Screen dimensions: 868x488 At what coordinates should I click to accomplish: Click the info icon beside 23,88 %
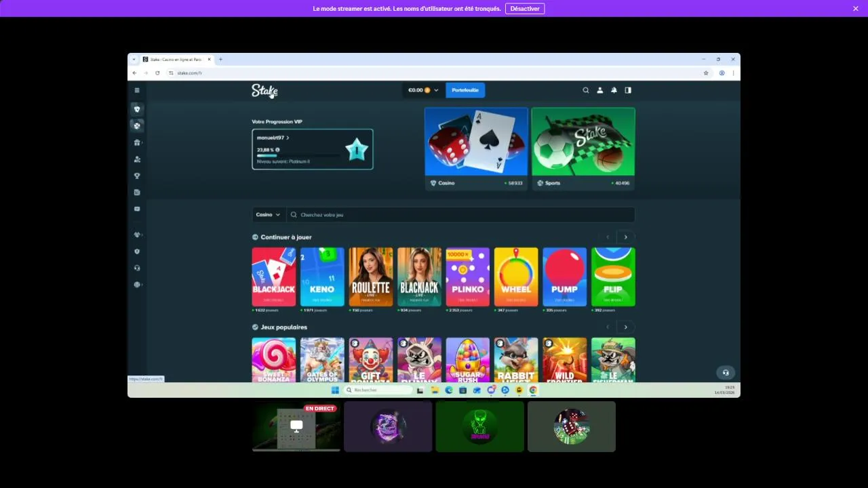pyautogui.click(x=277, y=150)
